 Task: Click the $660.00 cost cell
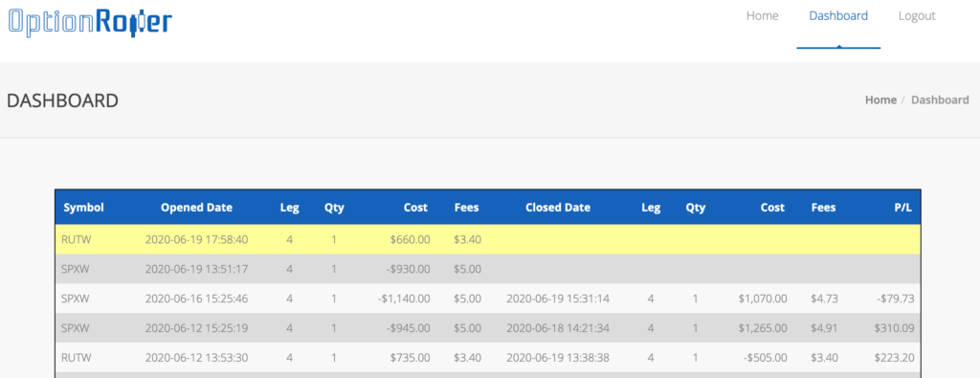[x=410, y=239]
